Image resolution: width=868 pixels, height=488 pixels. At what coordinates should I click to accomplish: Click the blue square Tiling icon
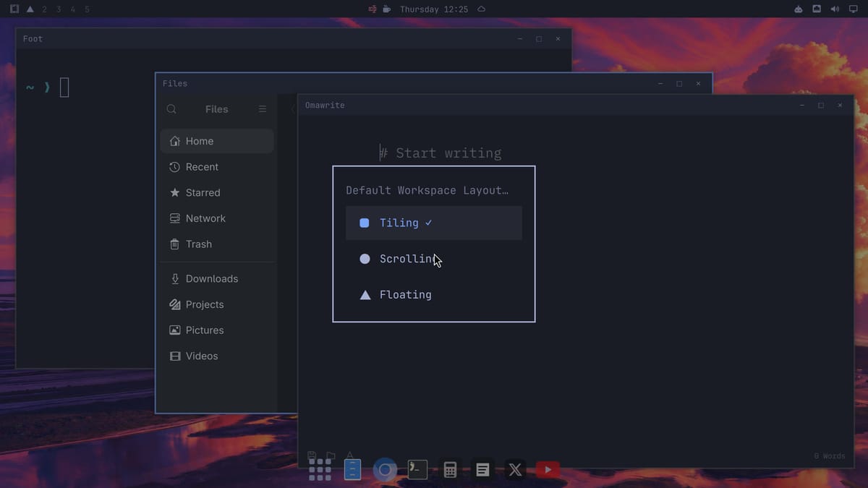coord(365,223)
